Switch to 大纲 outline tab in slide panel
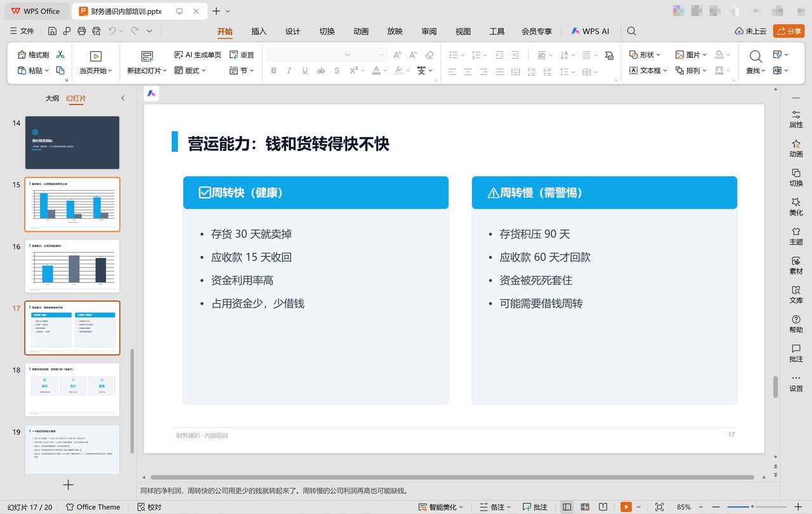812x514 pixels. pos(52,98)
